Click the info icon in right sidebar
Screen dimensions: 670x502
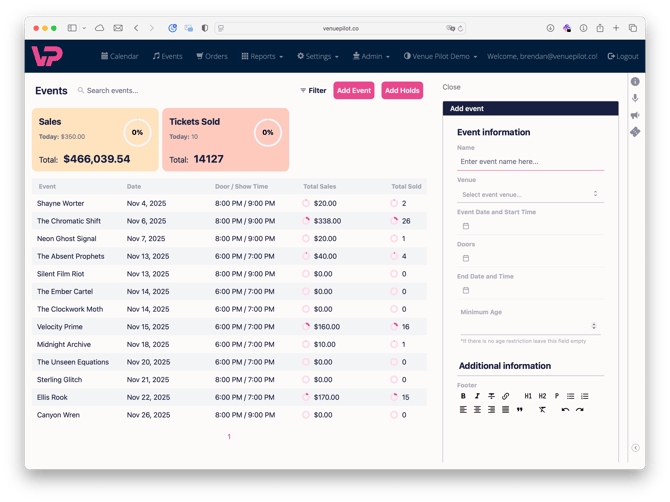635,81
